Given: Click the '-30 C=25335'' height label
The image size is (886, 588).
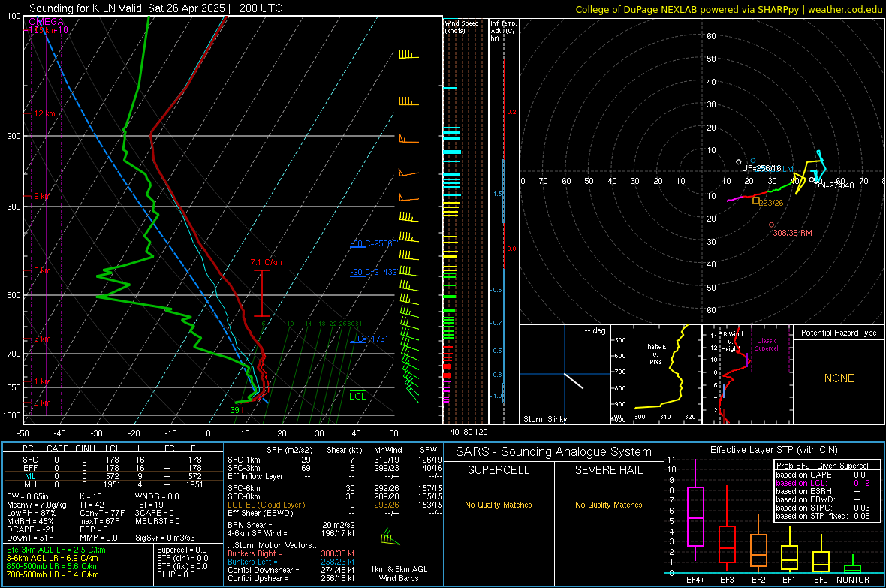Looking at the screenshot, I should pyautogui.click(x=373, y=243).
